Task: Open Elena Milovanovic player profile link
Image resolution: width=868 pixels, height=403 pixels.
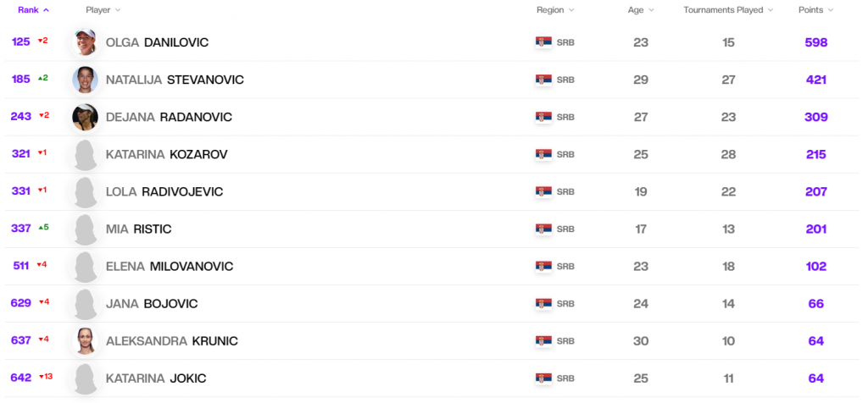Action: tap(170, 267)
